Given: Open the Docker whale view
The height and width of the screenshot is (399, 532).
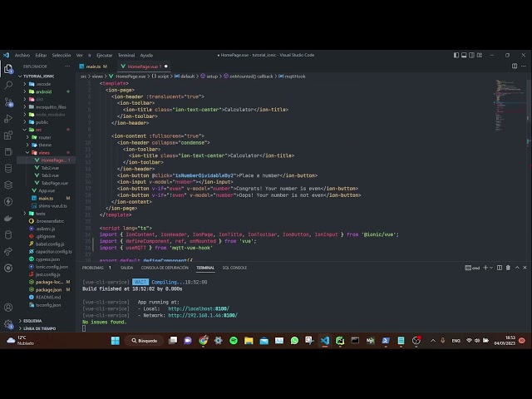Looking at the screenshot, I should (x=8, y=218).
